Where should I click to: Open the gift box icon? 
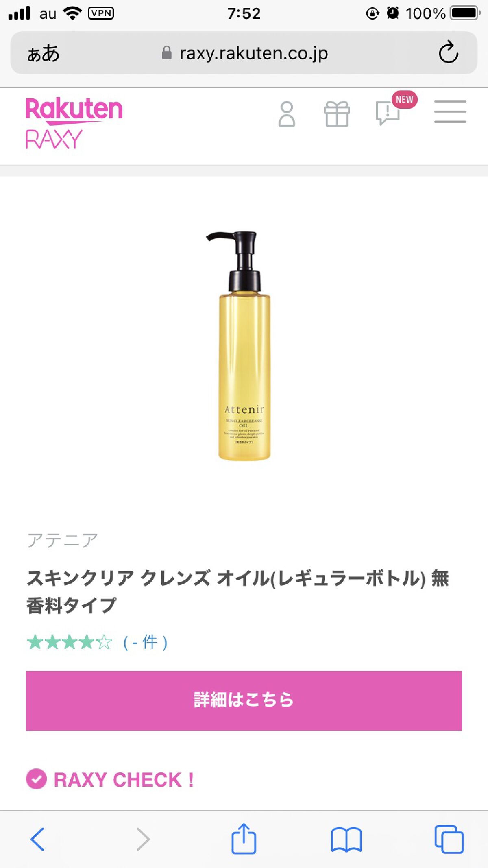click(337, 114)
